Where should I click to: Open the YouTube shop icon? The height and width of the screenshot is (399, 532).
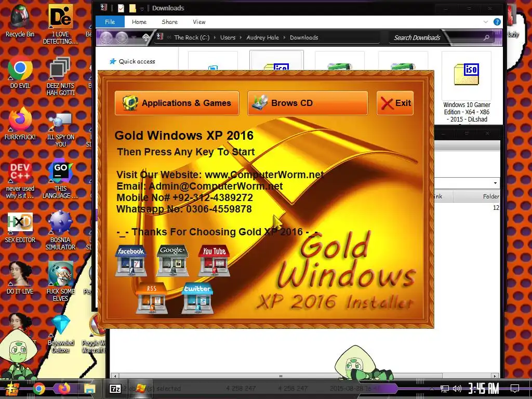(214, 261)
